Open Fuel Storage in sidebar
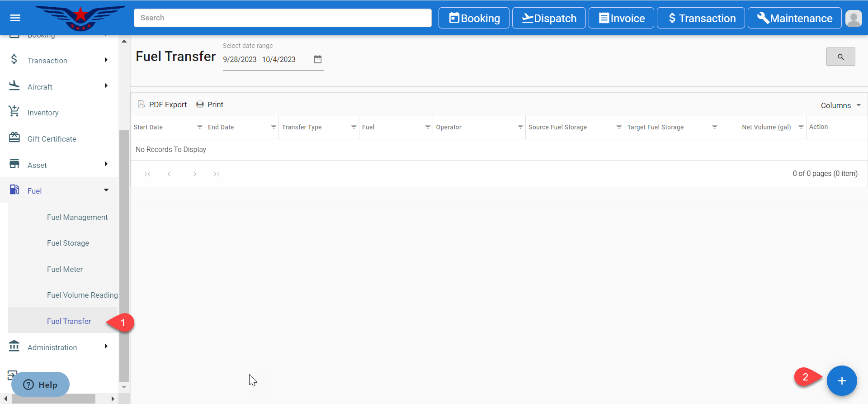 click(68, 243)
